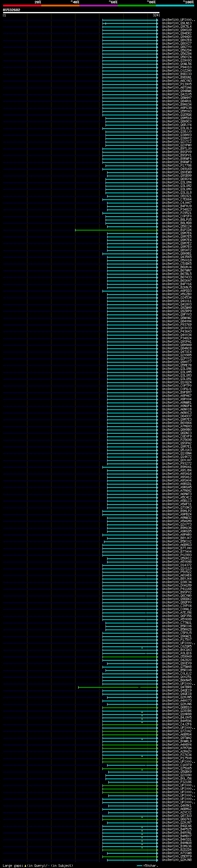Select the UniRef100_Q42105 label

click(x=176, y=95)
